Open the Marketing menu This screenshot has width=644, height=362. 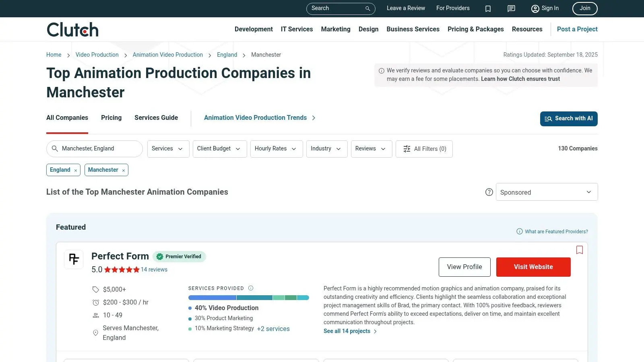coord(336,29)
